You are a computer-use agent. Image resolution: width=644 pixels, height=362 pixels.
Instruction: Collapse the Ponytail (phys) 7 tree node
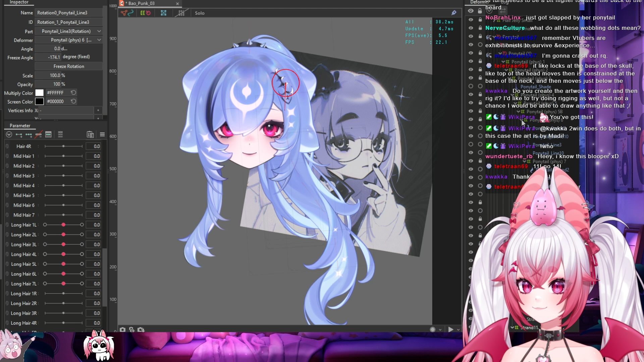click(x=525, y=162)
